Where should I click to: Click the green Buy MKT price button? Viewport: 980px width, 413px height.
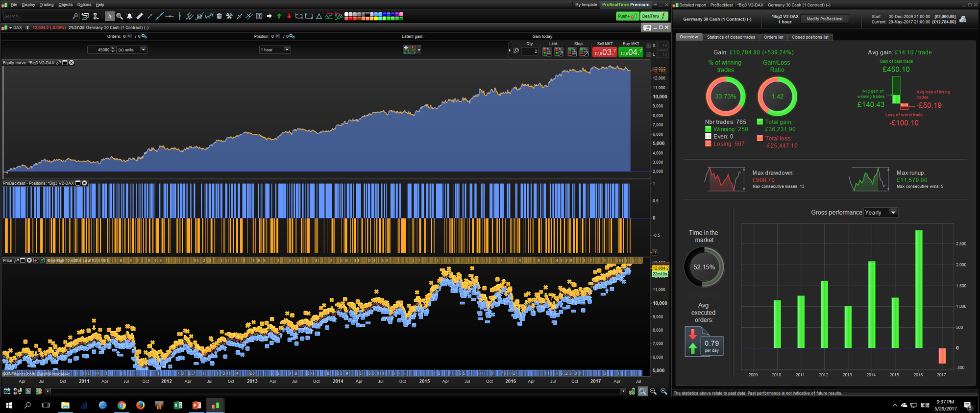pos(631,52)
